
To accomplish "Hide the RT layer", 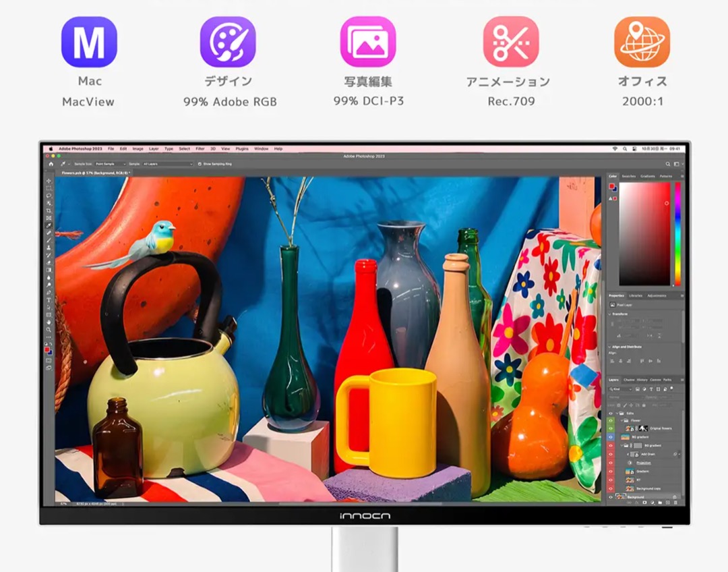I will [611, 480].
